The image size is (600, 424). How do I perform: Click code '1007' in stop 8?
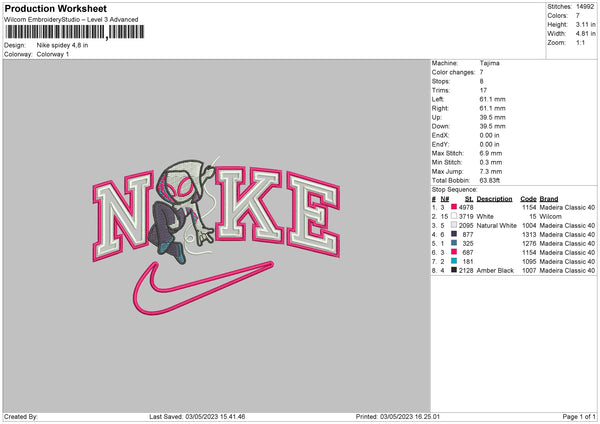point(529,271)
